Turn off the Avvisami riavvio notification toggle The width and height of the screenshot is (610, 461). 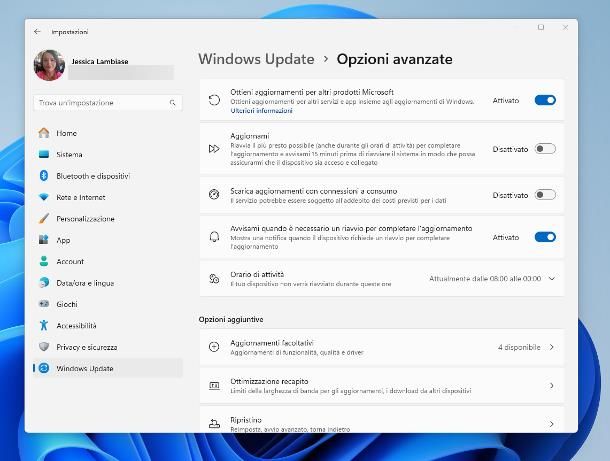pyautogui.click(x=545, y=237)
